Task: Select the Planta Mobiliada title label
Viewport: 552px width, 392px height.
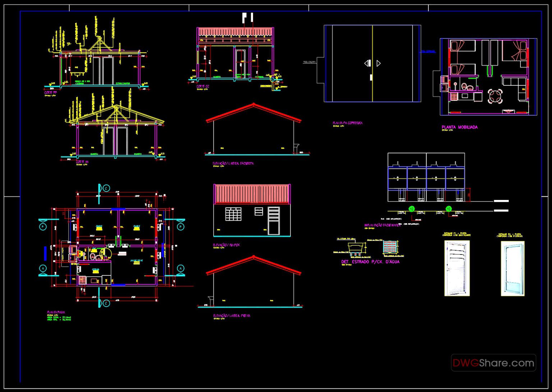Action: click(x=460, y=127)
